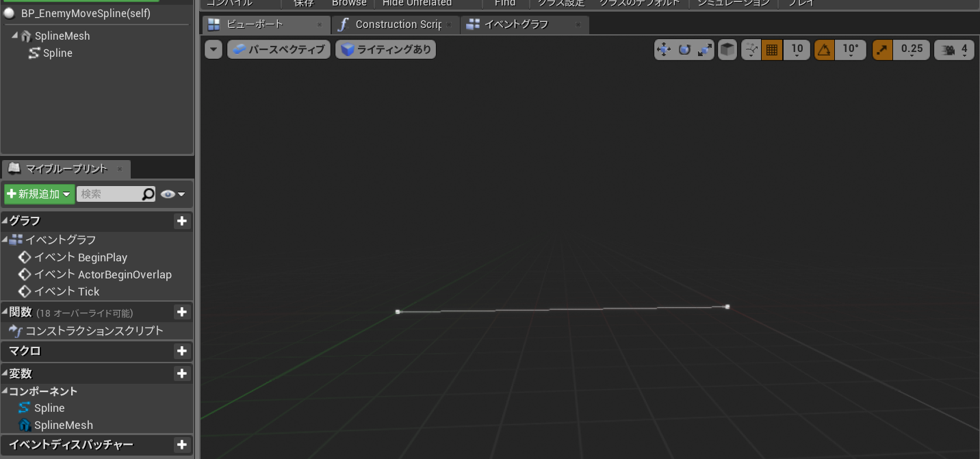The height and width of the screenshot is (459, 980).
Task: Select the SplineMesh component row
Action: coord(62,36)
